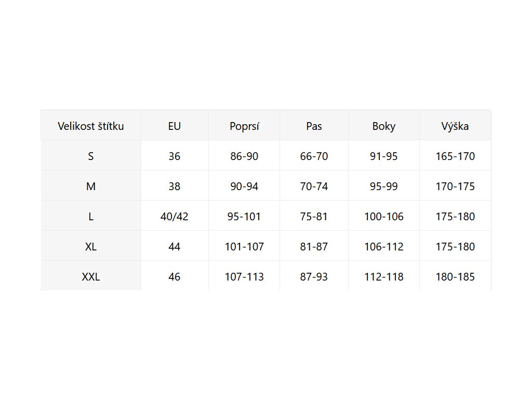Click the 87-93 waist measurement cell

(x=314, y=276)
